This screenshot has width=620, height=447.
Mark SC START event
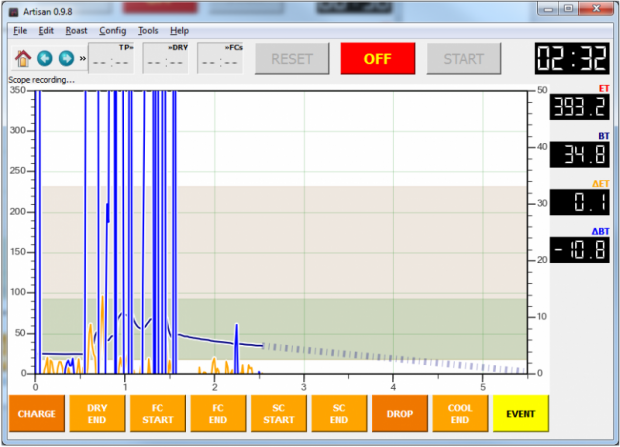pyautogui.click(x=279, y=414)
